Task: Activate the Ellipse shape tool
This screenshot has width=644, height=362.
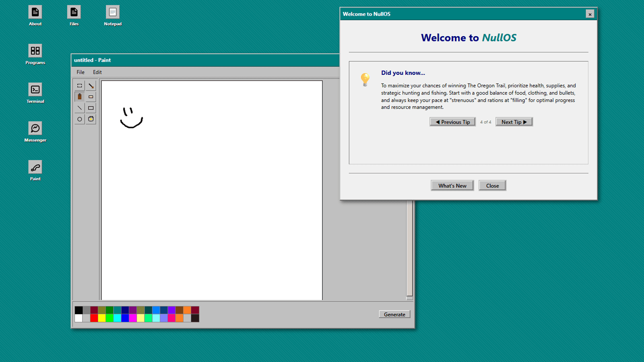Action: (x=80, y=119)
